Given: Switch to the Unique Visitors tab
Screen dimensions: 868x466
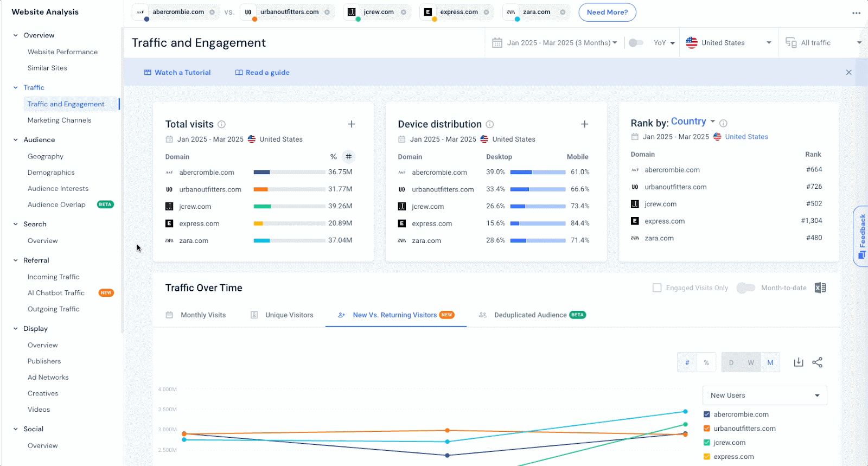Looking at the screenshot, I should pyautogui.click(x=282, y=315).
